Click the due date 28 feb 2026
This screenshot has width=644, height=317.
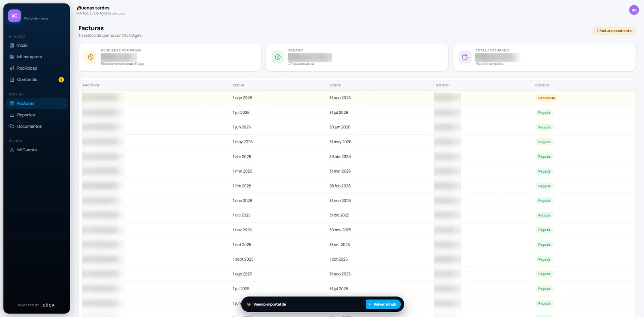tap(340, 186)
